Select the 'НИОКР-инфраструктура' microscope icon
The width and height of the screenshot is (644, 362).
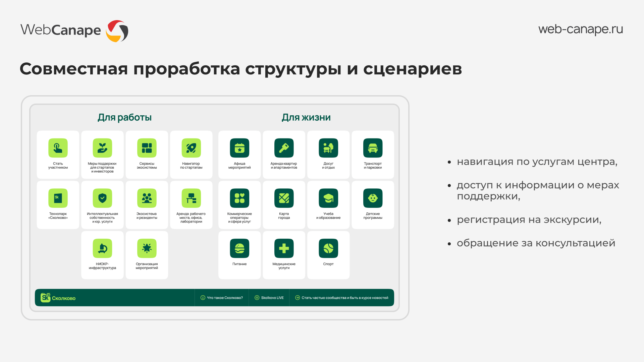pos(102,248)
